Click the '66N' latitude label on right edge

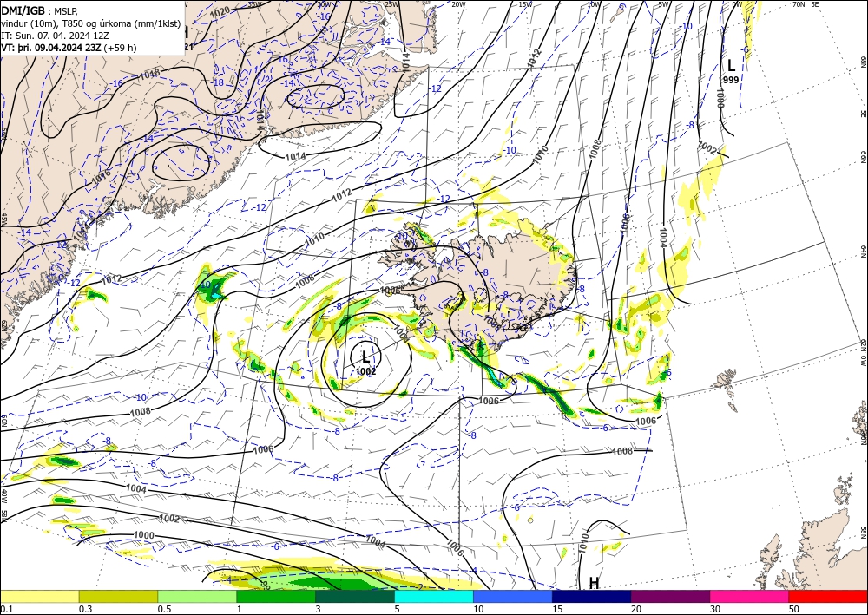click(863, 157)
